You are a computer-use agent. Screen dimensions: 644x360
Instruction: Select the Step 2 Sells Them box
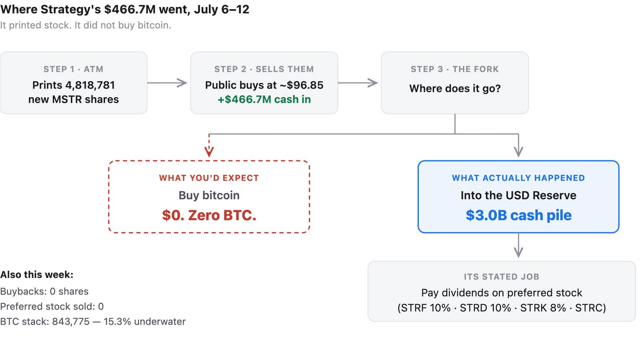[x=264, y=83]
